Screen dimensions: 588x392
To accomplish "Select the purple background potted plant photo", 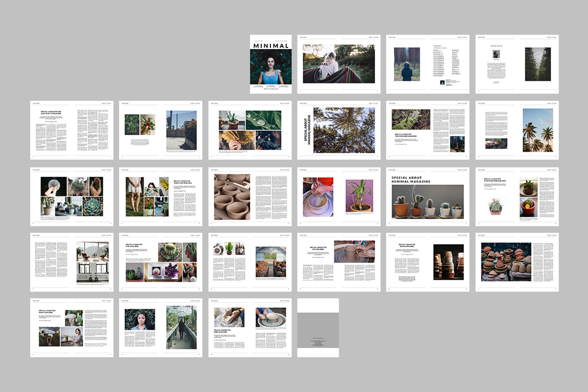I will coord(360,195).
